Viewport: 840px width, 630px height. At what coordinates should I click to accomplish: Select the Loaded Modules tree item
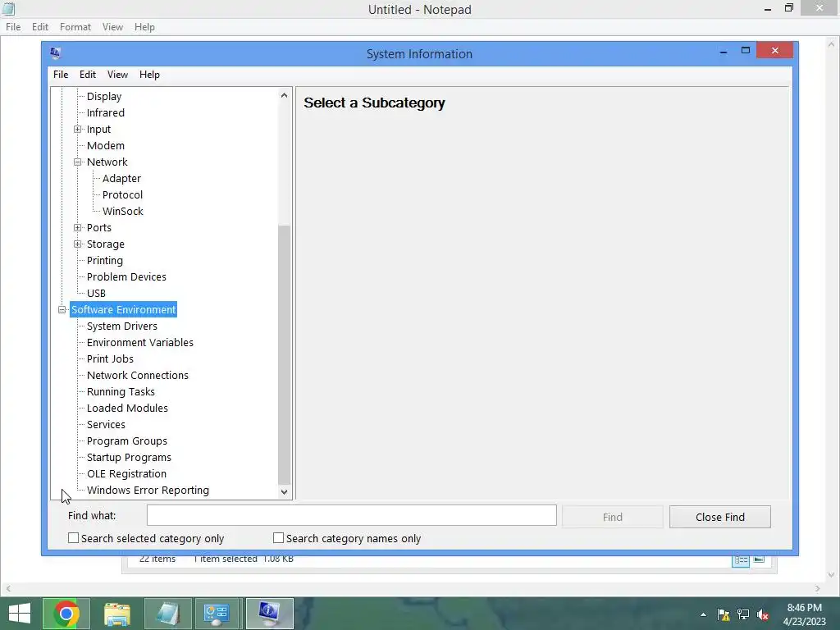(127, 409)
